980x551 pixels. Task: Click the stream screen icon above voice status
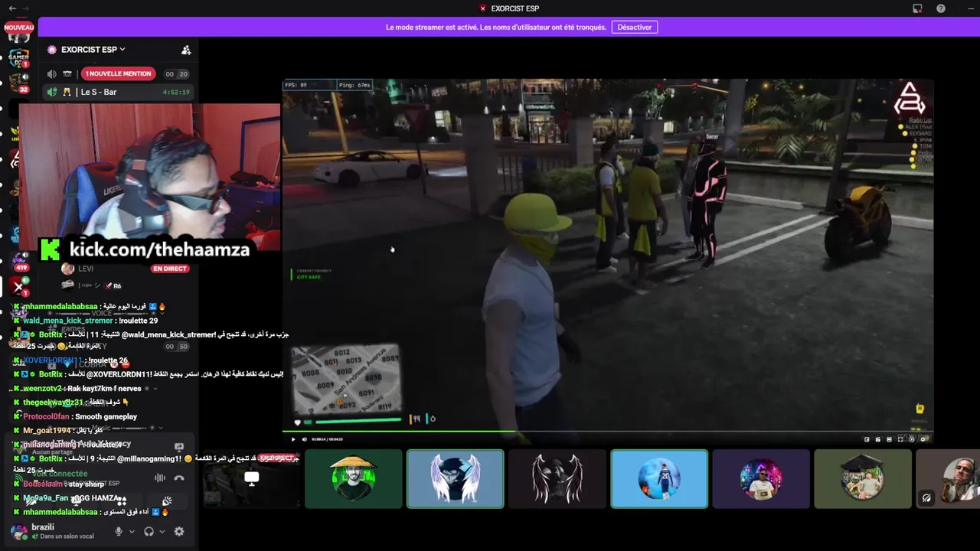point(179,447)
